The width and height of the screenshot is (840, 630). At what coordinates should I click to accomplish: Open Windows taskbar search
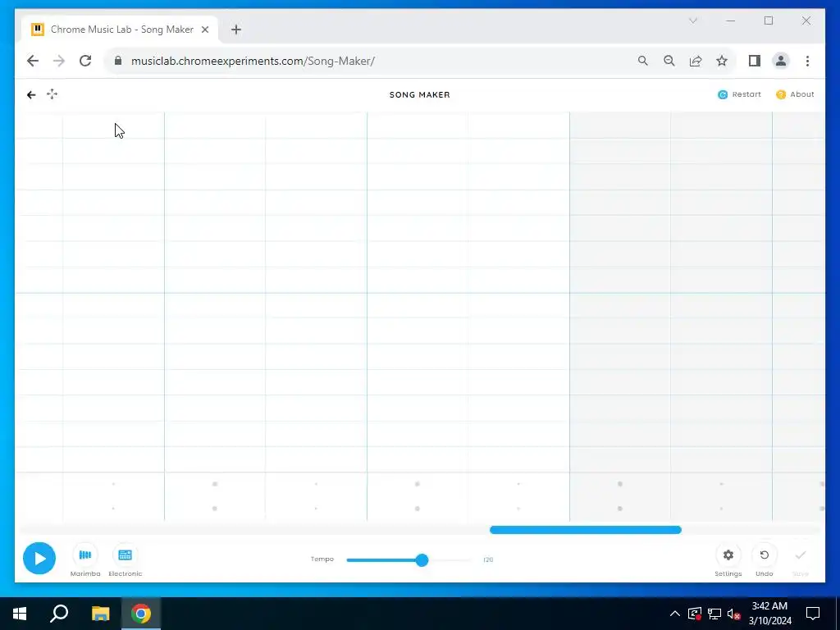click(x=59, y=614)
